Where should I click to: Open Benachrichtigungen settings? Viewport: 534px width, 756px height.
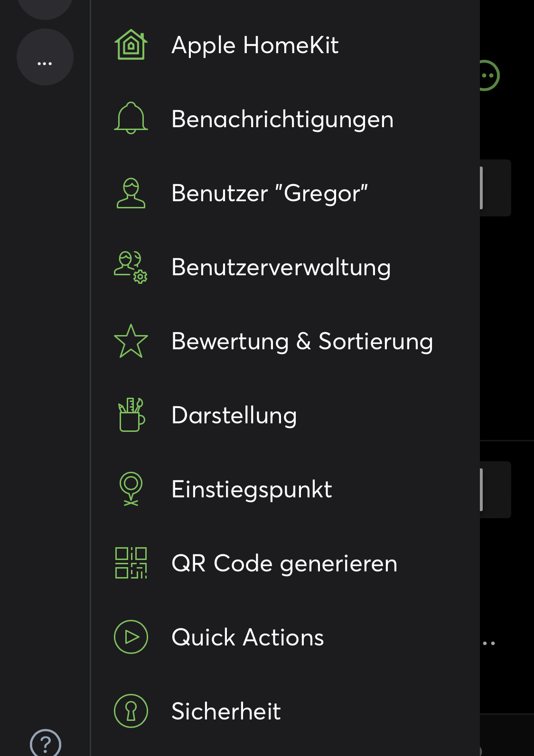tap(282, 119)
